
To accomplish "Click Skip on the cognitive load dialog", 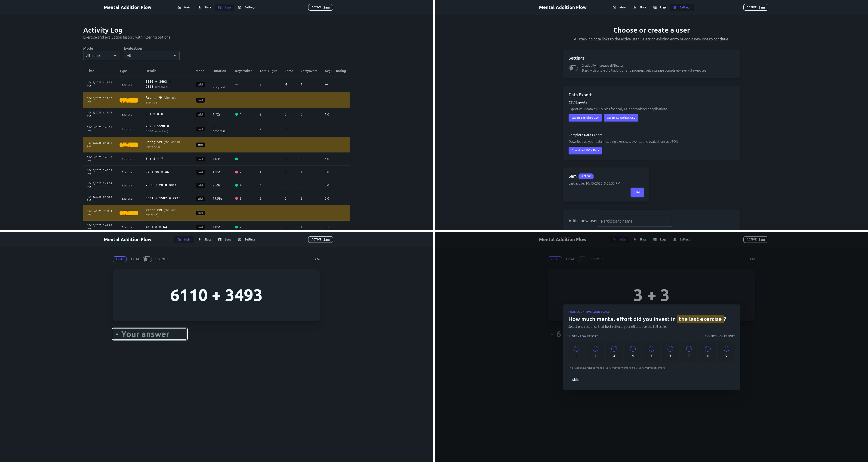I will point(575,380).
